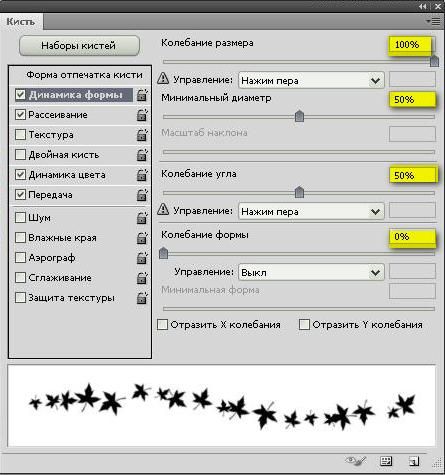Enable the Аэрограф checkbox
This screenshot has width=445, height=475.
20,258
